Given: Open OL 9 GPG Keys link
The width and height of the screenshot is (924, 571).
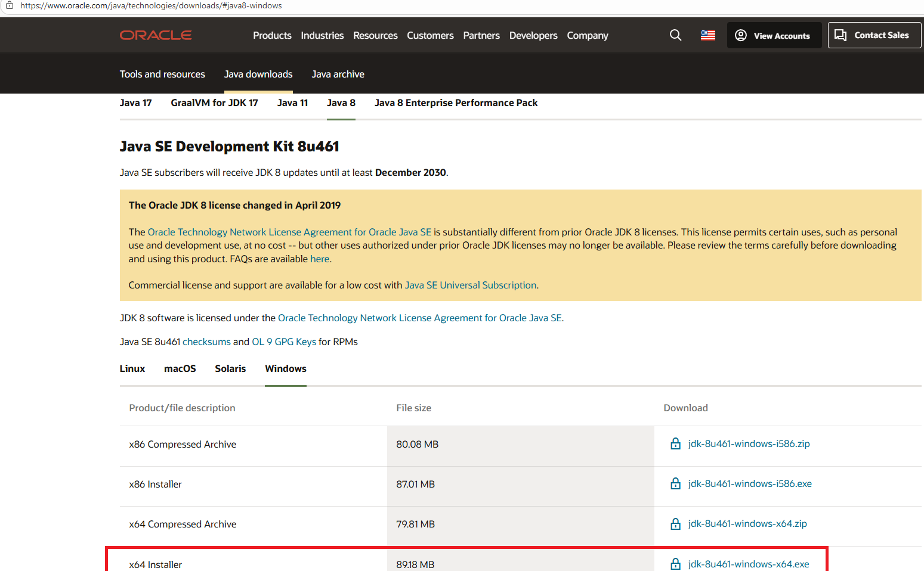Looking at the screenshot, I should (x=284, y=342).
